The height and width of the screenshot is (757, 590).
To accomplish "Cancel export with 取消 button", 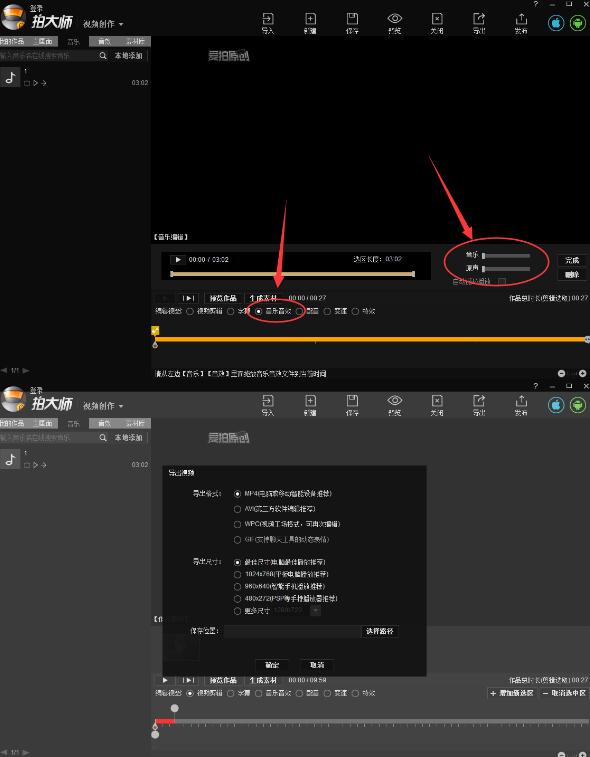I will [317, 665].
